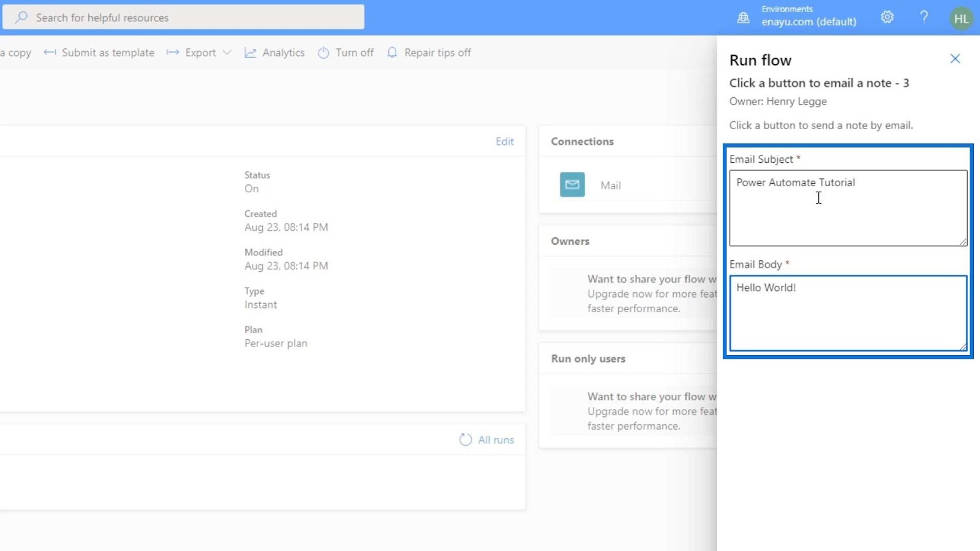
Task: Choose Export in the command bar
Action: click(200, 53)
